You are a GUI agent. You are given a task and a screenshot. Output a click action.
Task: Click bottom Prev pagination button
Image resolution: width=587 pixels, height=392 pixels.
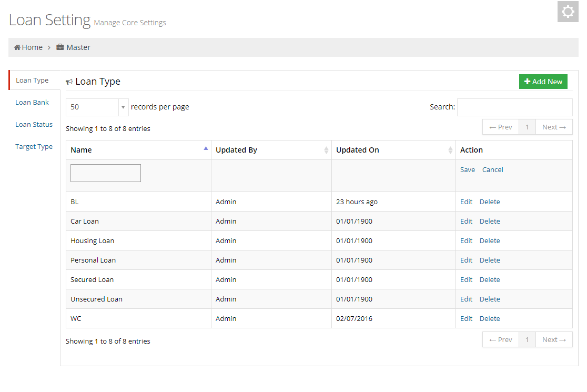500,340
